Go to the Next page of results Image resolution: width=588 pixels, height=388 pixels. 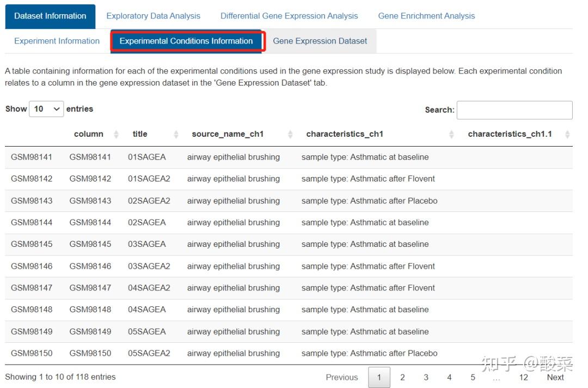click(x=555, y=377)
